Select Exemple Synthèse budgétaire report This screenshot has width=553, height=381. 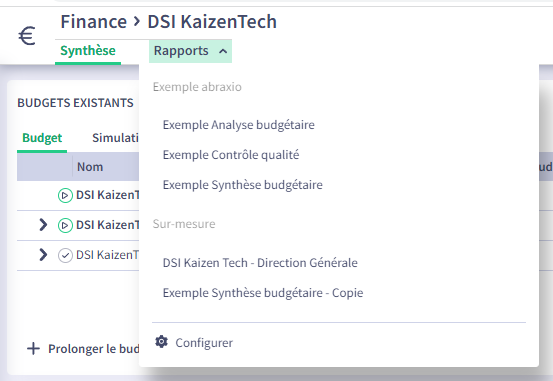tap(243, 185)
